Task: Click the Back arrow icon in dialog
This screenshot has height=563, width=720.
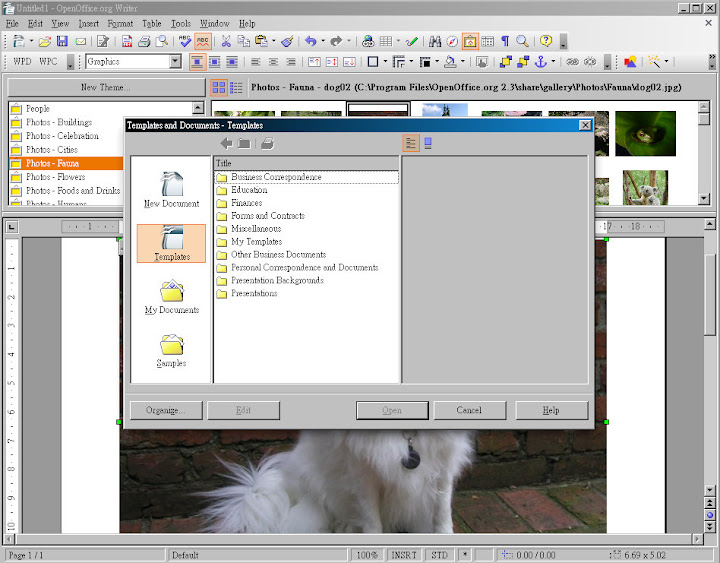Action: [227, 143]
